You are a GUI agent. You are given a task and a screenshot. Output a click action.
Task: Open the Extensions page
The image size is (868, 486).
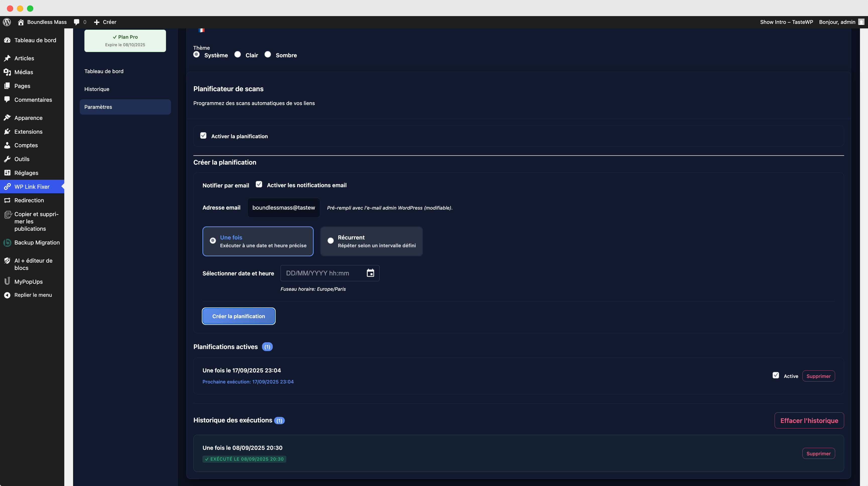point(28,131)
